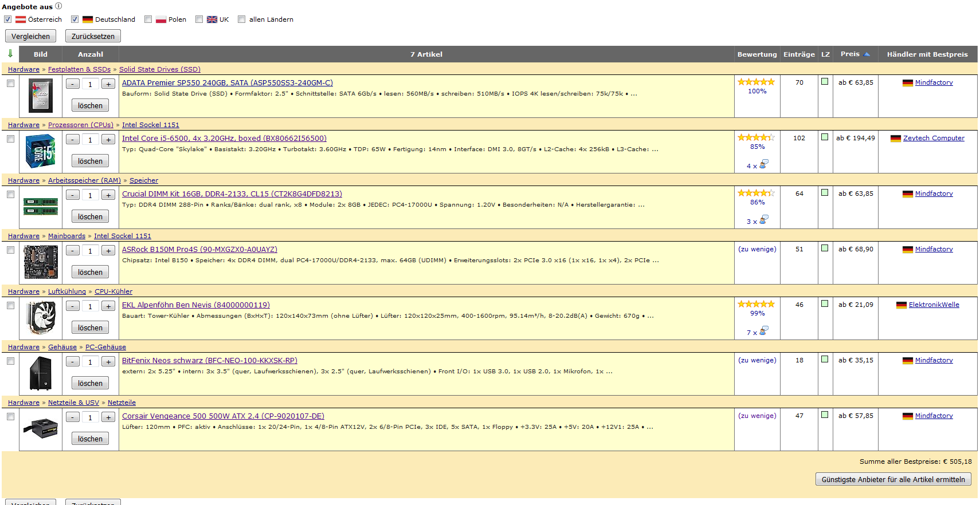Click the Händler mit Bestpreis column header
Image resolution: width=980 pixels, height=505 pixels.
927,54
